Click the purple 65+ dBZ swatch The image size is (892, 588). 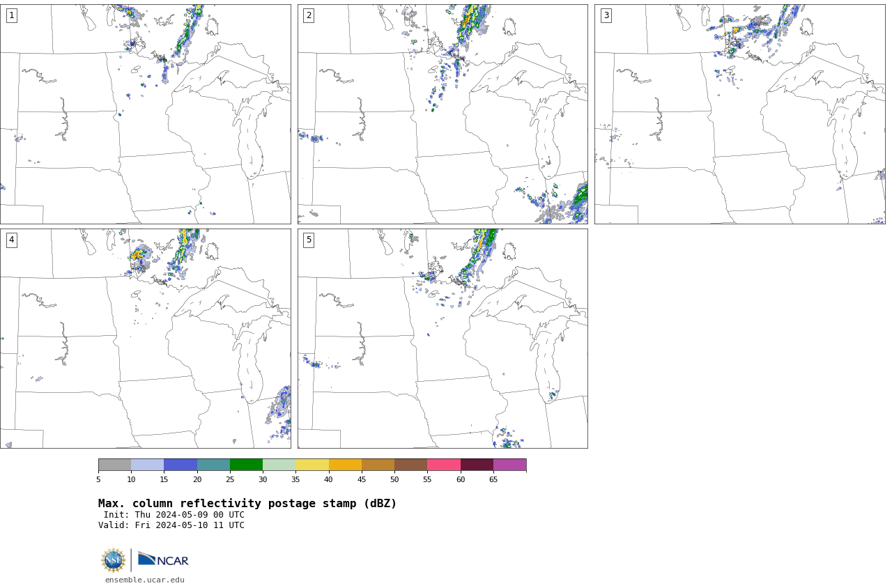click(509, 465)
